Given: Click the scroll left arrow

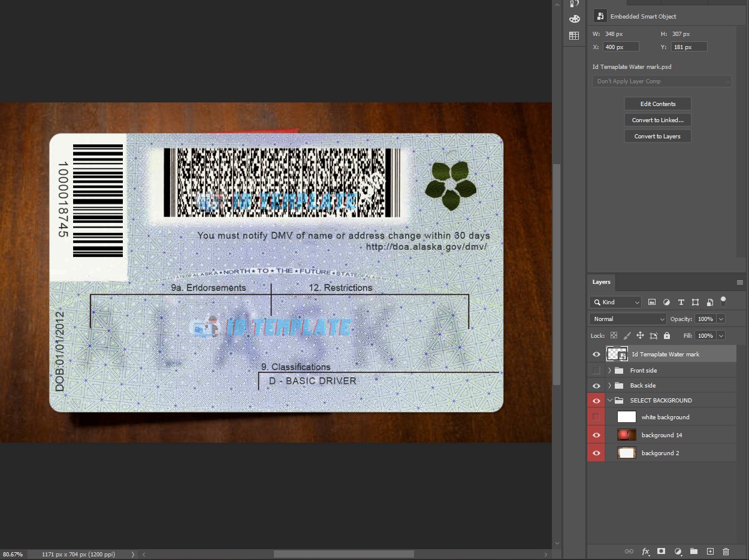Looking at the screenshot, I should click(x=144, y=555).
